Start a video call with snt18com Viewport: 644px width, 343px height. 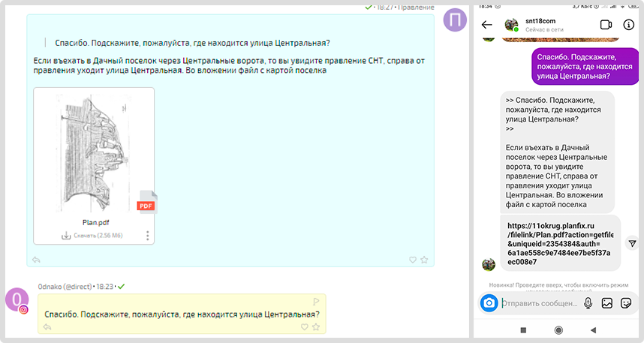(606, 25)
